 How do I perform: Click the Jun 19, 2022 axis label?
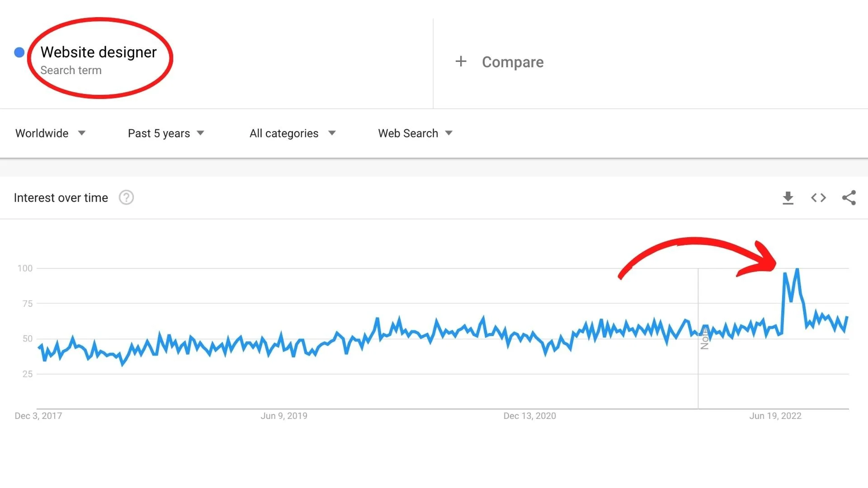click(775, 416)
